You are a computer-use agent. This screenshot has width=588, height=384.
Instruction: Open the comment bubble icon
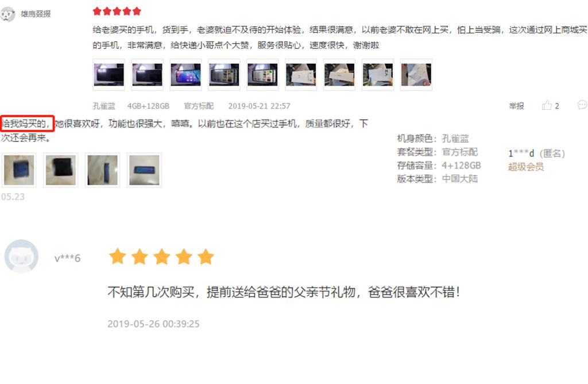point(582,105)
